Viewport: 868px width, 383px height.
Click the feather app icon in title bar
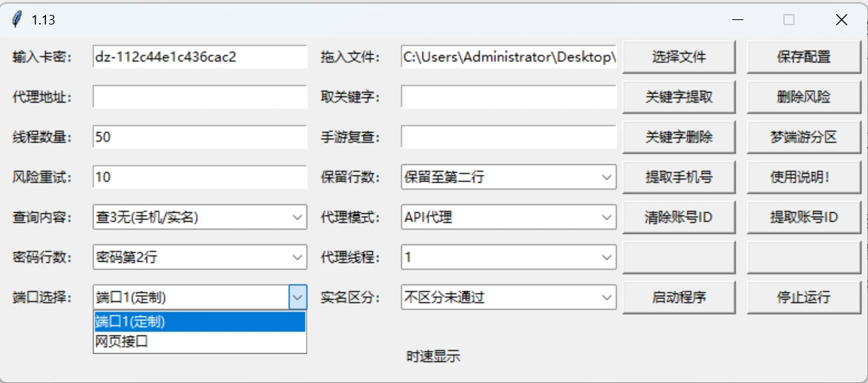pyautogui.click(x=18, y=20)
